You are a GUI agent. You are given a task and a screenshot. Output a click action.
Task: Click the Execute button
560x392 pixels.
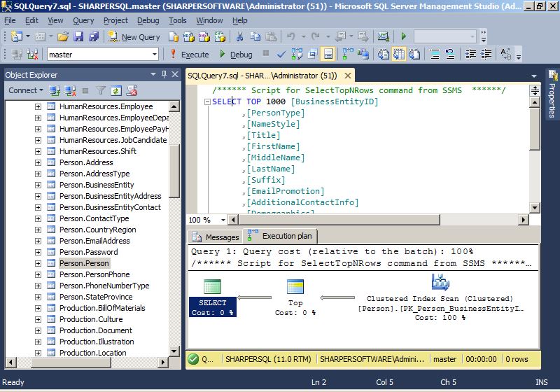click(190, 55)
